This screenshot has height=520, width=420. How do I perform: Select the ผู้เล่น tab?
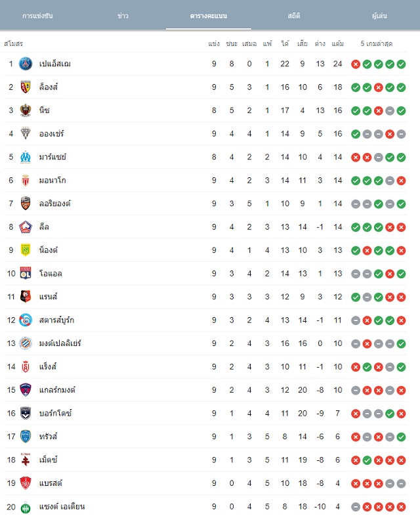[379, 16]
